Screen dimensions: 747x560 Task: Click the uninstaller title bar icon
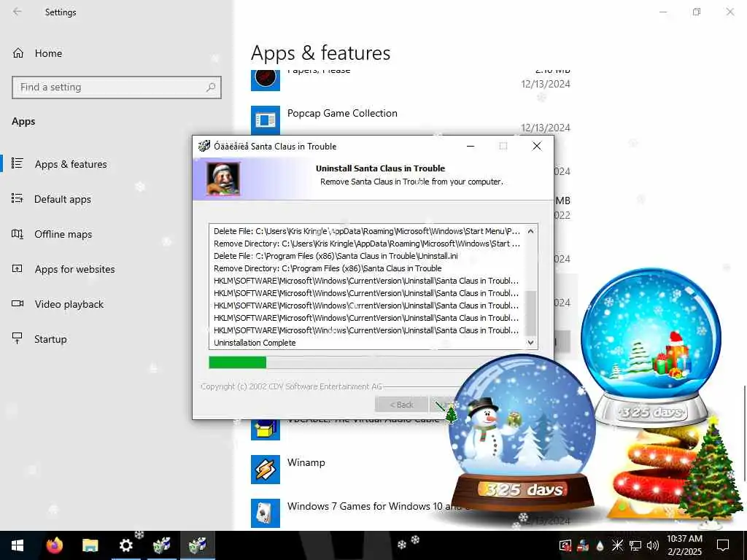[x=204, y=146]
